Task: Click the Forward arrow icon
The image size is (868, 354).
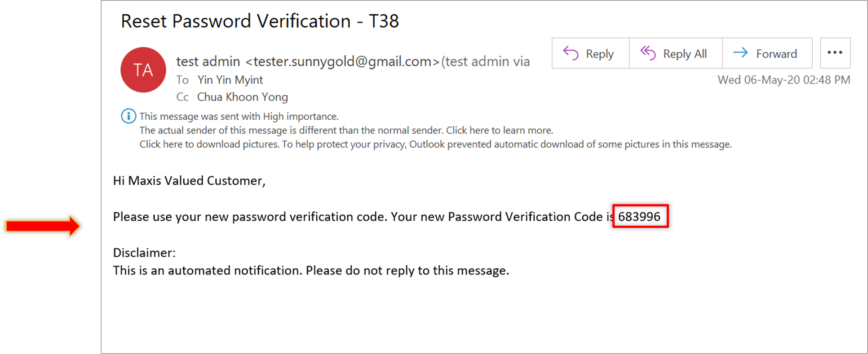Action: coord(740,53)
